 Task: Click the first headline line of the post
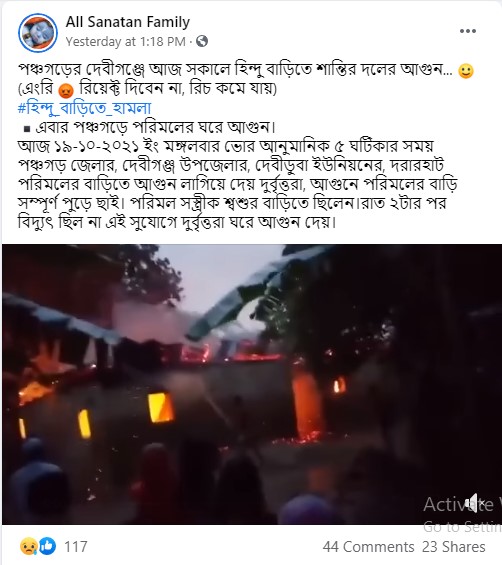[236, 70]
